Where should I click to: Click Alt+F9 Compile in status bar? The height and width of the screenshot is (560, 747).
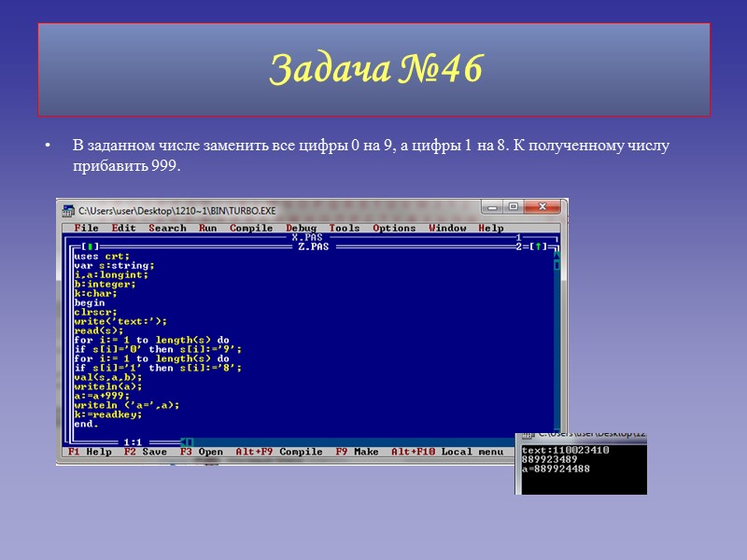(x=279, y=452)
